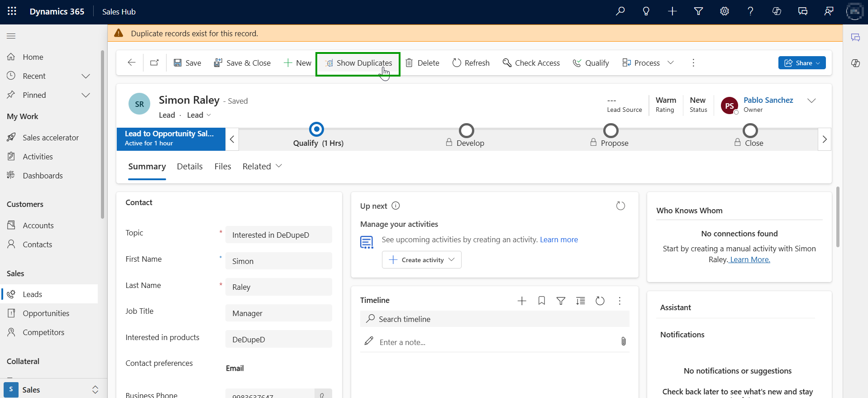Open the Files tab

[223, 167]
